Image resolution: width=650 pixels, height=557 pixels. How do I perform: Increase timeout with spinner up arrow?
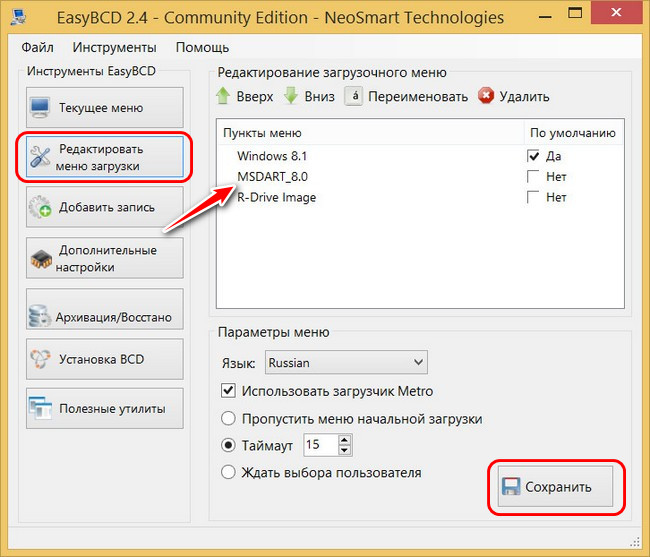(x=344, y=440)
